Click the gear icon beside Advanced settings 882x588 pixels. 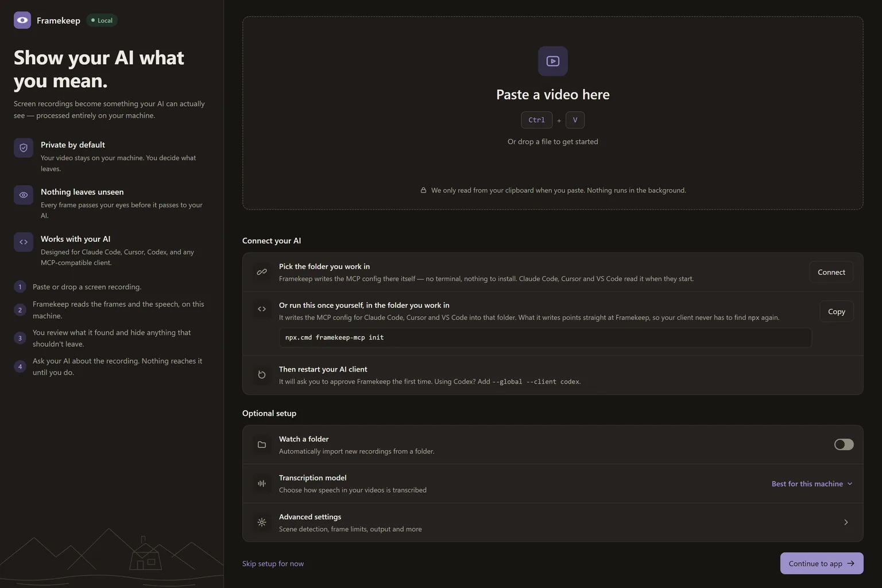[262, 523]
